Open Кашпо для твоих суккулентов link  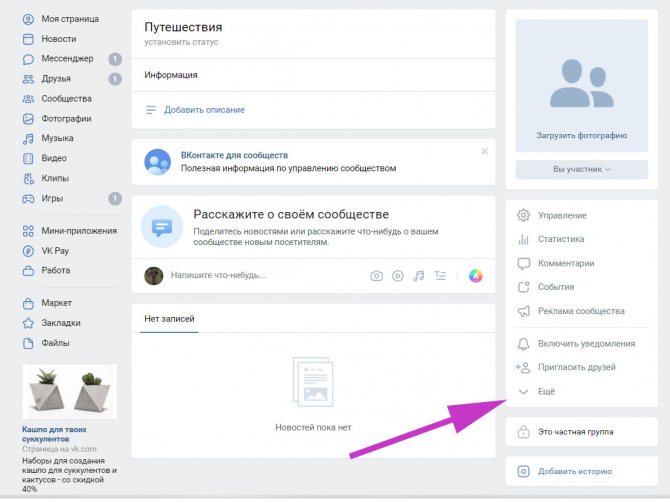point(54,434)
